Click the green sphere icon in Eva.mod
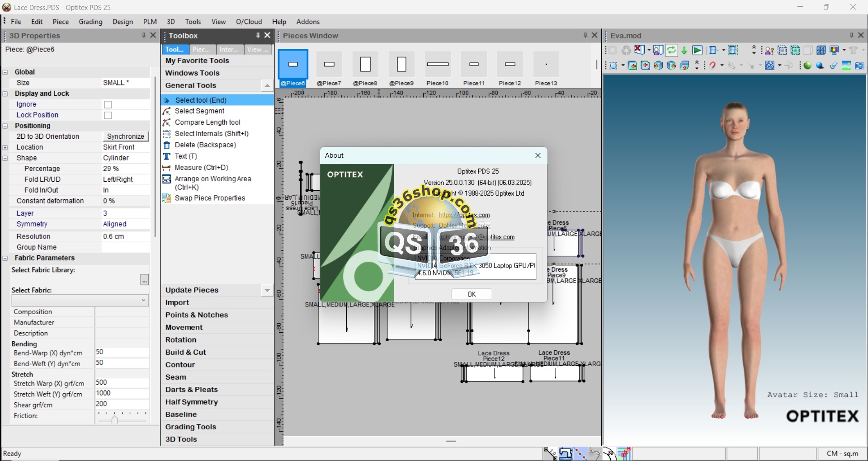The width and height of the screenshot is (868, 461). [807, 66]
